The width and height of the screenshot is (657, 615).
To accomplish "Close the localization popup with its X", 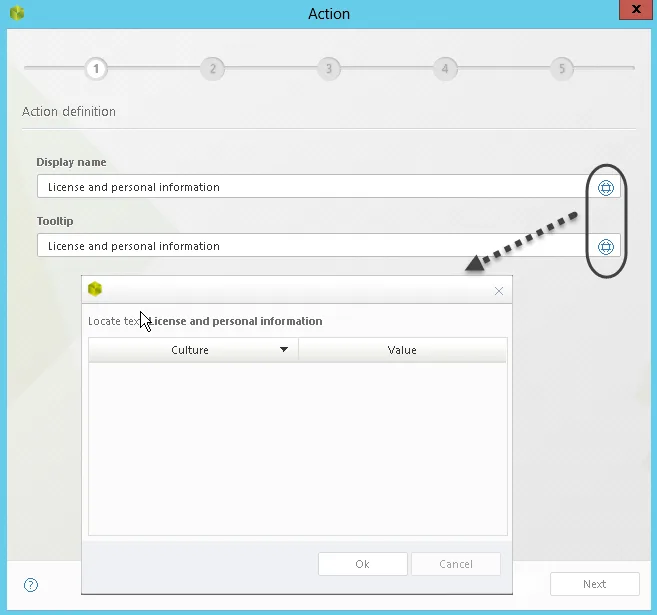I will [x=499, y=291].
